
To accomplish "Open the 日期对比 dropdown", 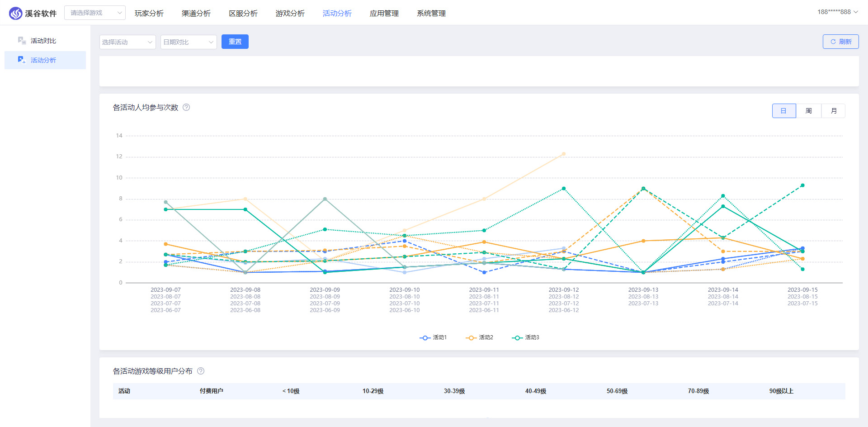I will [189, 42].
